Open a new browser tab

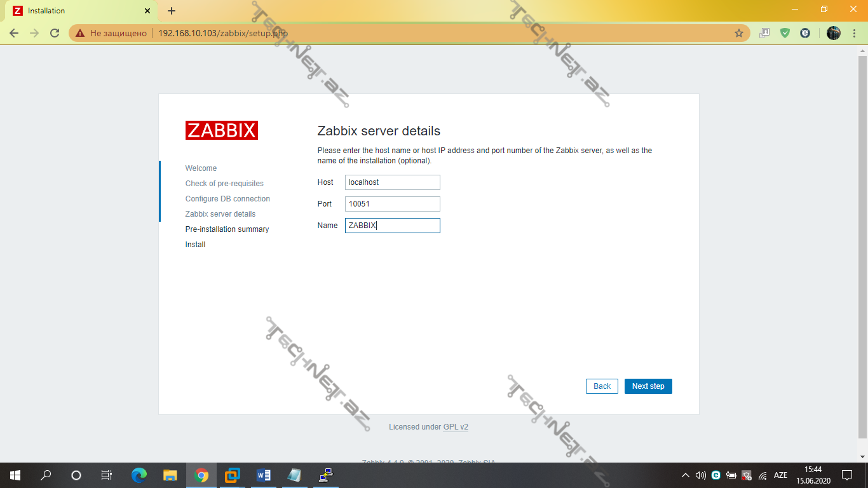pyautogui.click(x=172, y=11)
